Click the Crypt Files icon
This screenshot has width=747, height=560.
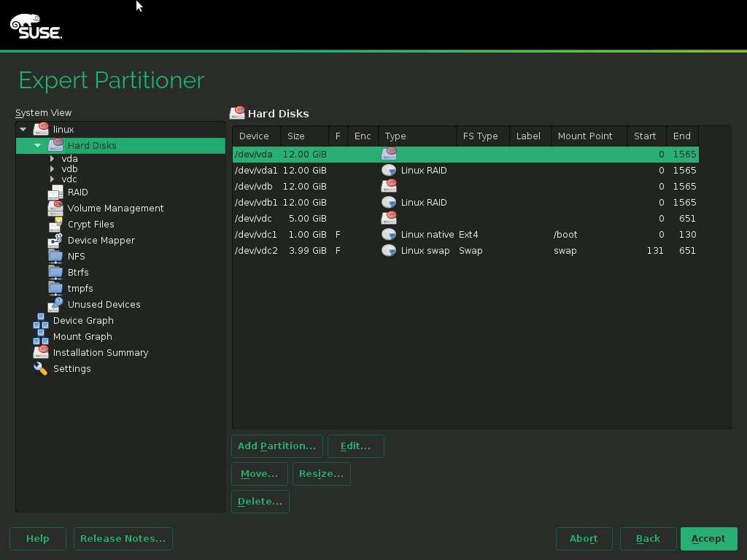coord(55,225)
